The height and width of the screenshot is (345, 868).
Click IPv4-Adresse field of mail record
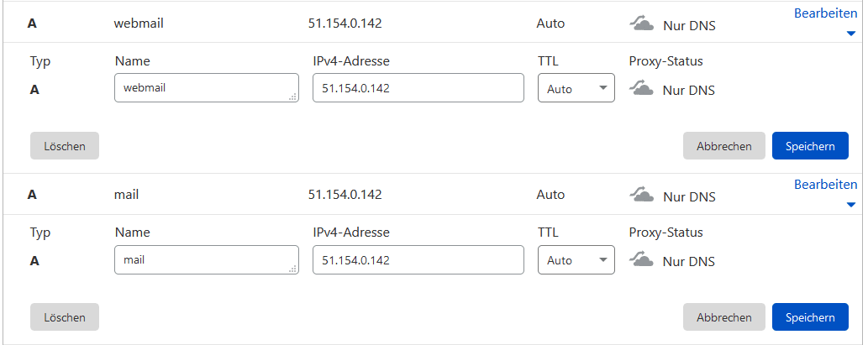point(418,260)
